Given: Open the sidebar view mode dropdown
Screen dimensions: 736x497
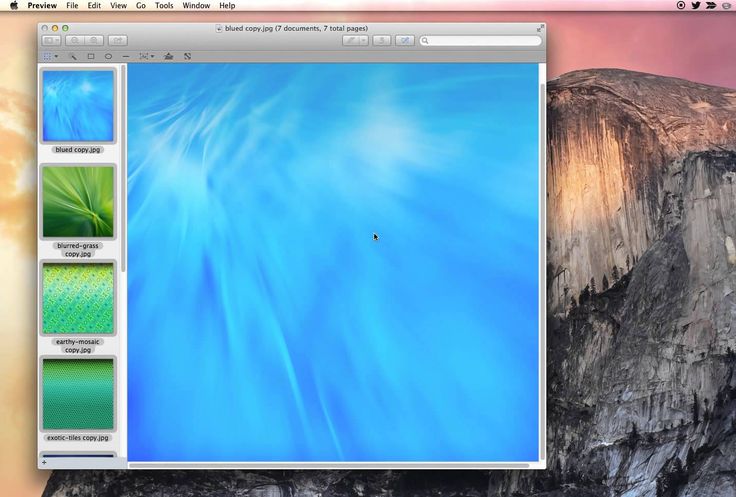Looking at the screenshot, I should click(x=51, y=41).
